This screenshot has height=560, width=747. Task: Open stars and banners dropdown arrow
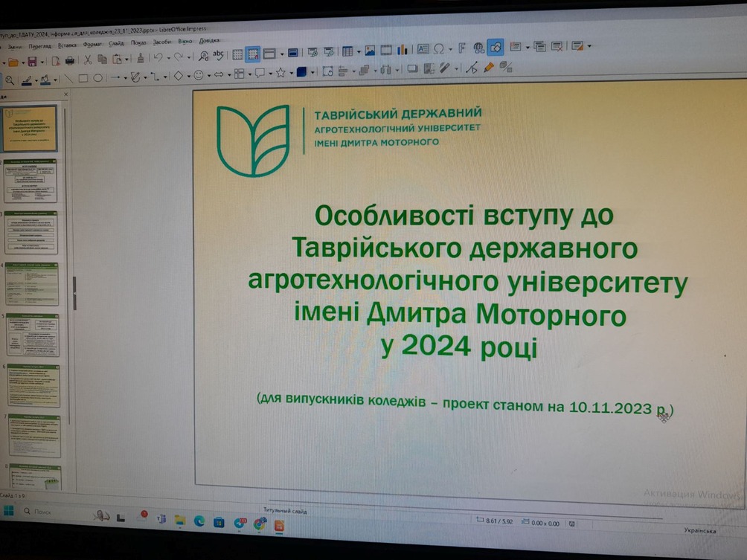(x=291, y=74)
